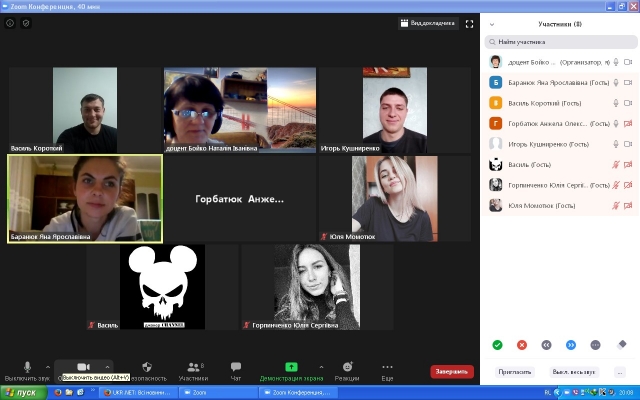Click the Windows пуск start button
This screenshot has height=400, width=640.
point(23,393)
